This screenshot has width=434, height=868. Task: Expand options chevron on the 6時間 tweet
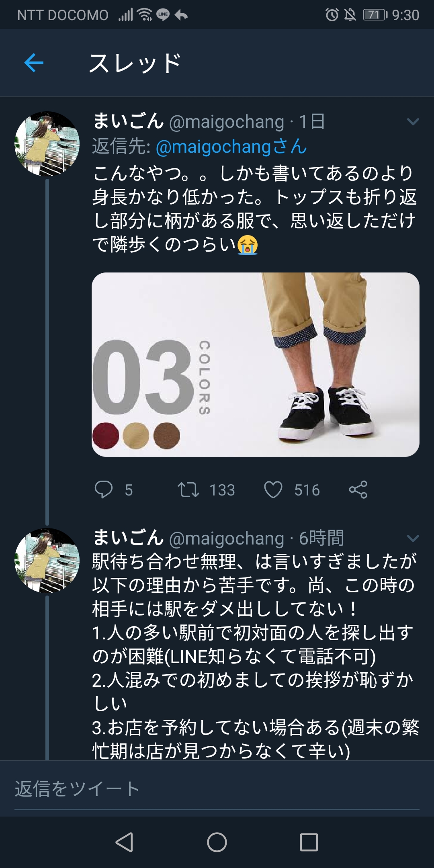[x=413, y=538]
